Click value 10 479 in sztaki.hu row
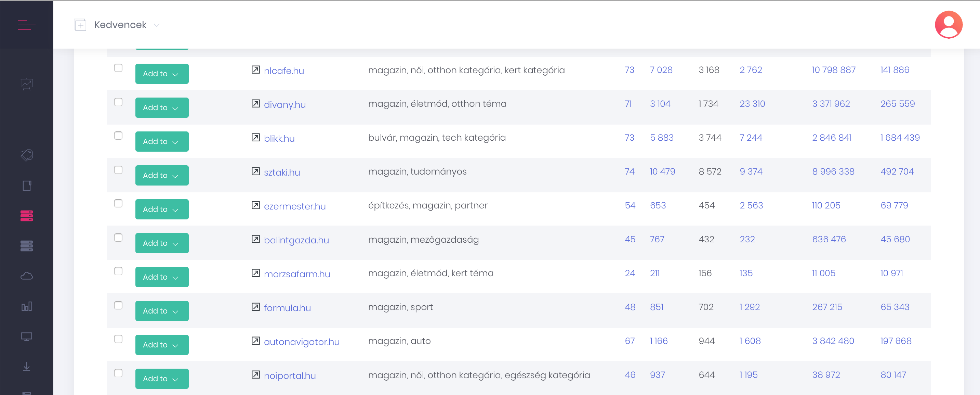Image resolution: width=980 pixels, height=395 pixels. click(x=662, y=172)
